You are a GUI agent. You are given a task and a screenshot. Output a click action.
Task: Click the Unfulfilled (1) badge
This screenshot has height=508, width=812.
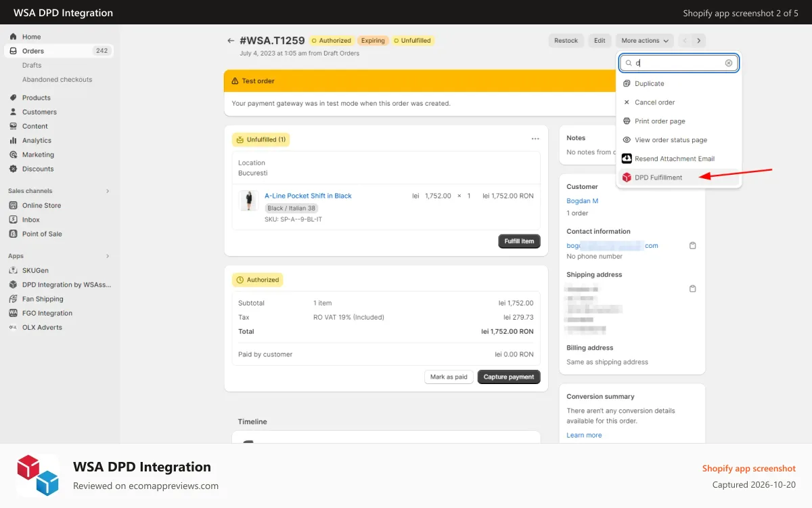(261, 140)
